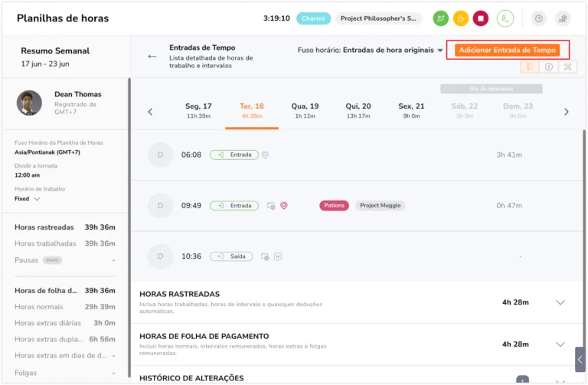Screen dimensions: 588x385
Task: Select the Sex, 21 day tab
Action: [x=411, y=111]
